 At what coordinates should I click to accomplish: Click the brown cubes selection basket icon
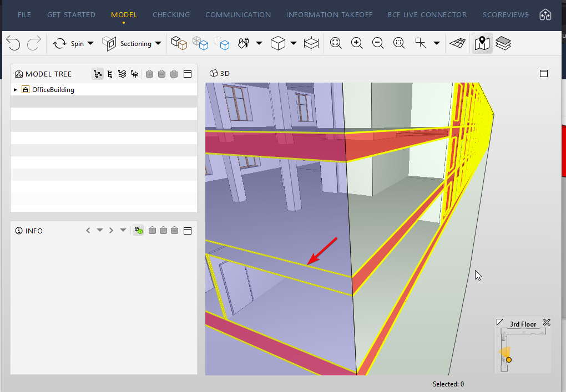pyautogui.click(x=179, y=43)
